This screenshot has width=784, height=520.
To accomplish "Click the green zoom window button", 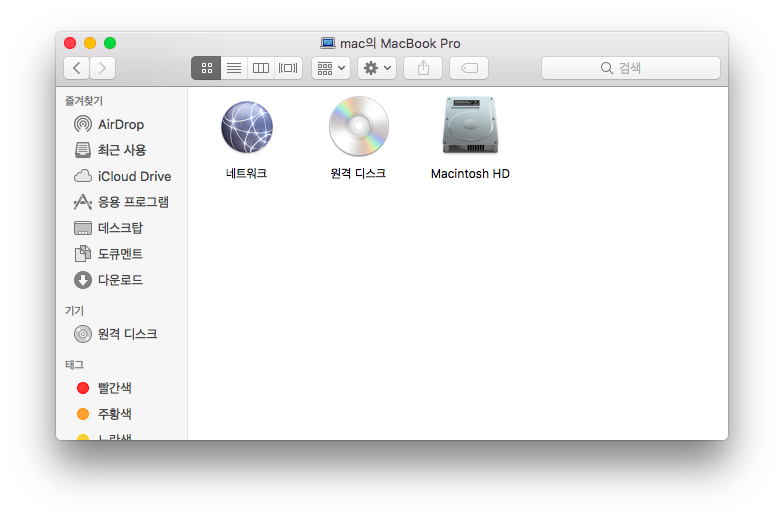I will point(110,43).
